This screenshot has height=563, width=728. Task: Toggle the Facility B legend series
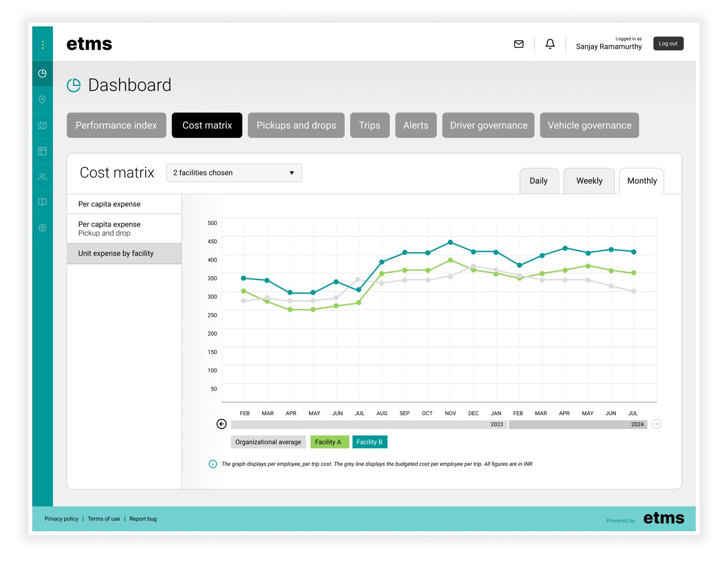(x=369, y=442)
